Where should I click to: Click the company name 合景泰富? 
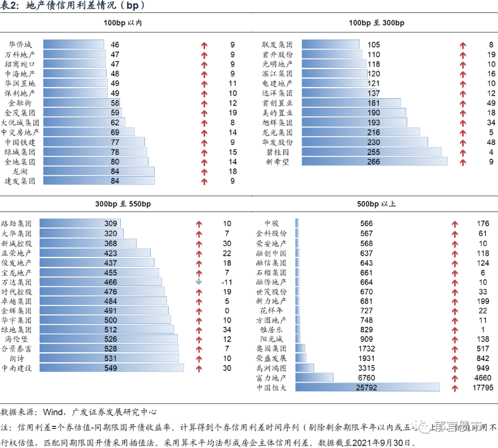[17, 349]
